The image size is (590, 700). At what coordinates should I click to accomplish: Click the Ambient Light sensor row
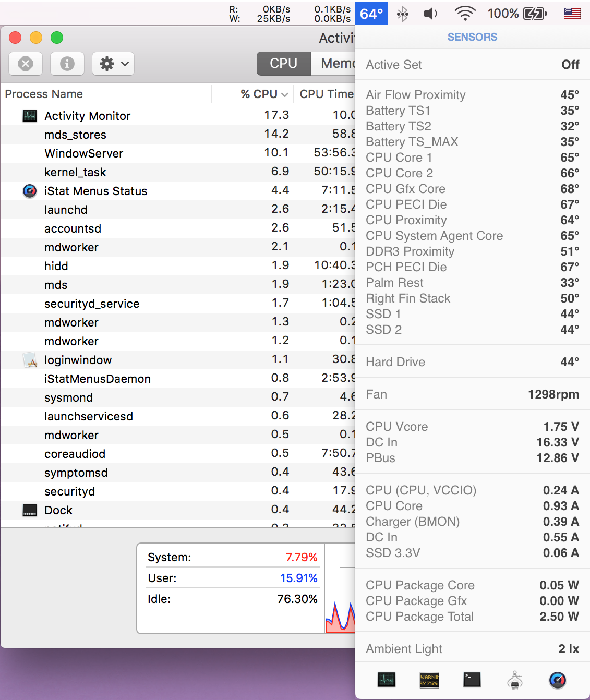pyautogui.click(x=473, y=649)
